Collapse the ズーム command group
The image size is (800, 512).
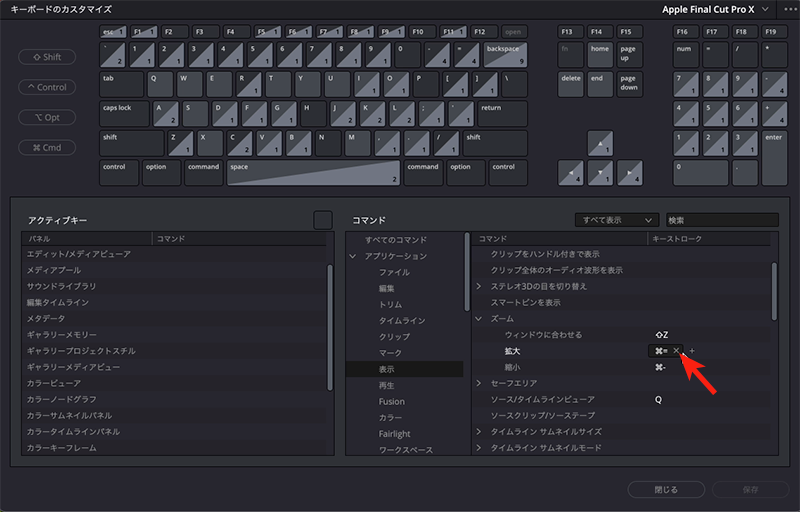[x=479, y=319]
